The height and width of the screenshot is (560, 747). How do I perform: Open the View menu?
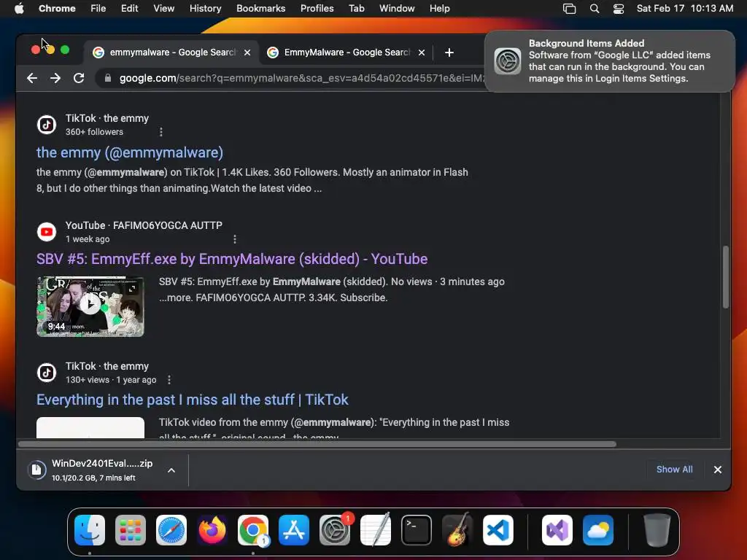163,9
